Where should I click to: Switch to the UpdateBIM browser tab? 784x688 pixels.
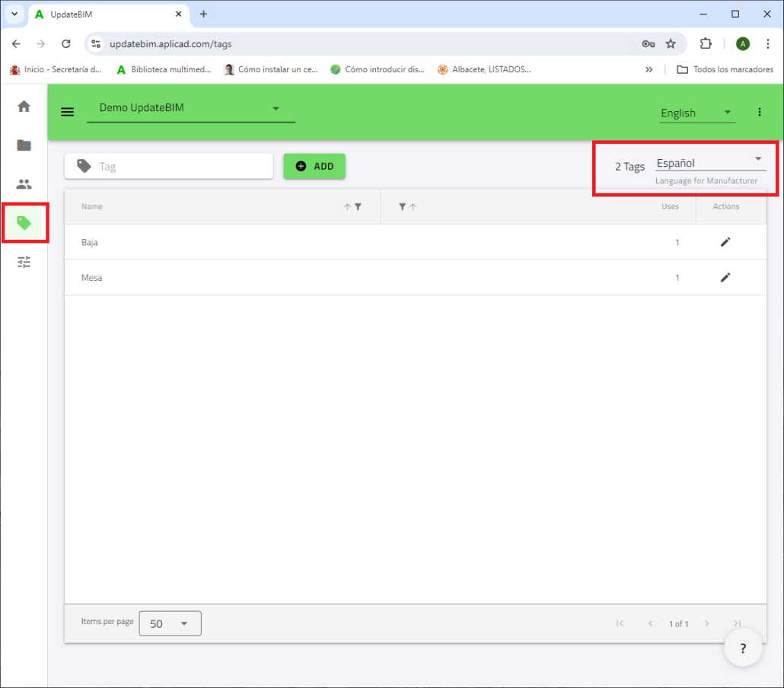point(109,14)
